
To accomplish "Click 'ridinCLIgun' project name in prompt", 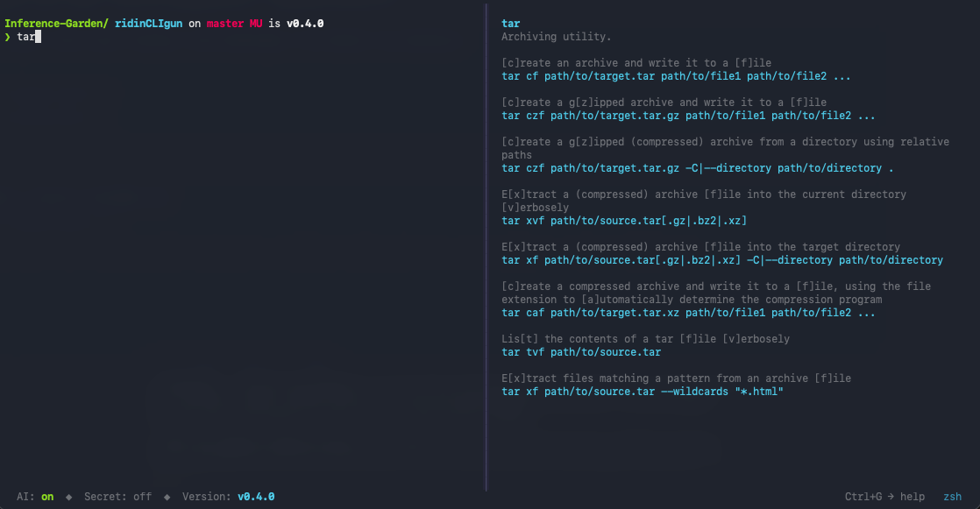I will pyautogui.click(x=149, y=24).
